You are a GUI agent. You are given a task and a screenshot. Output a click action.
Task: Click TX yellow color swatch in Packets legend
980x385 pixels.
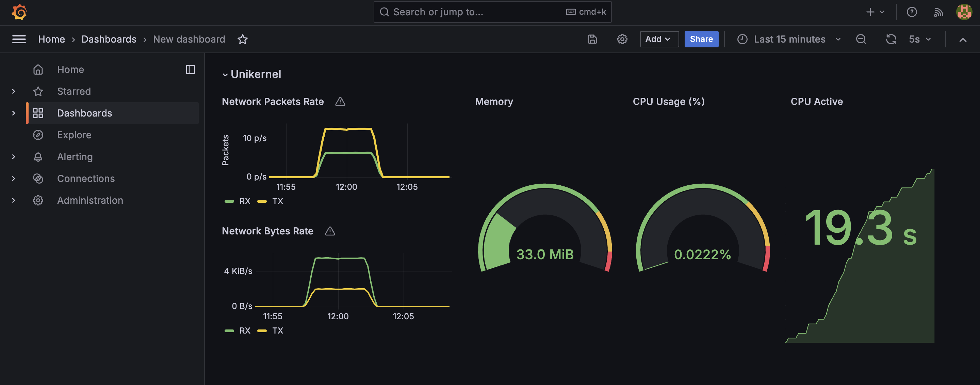(x=262, y=201)
